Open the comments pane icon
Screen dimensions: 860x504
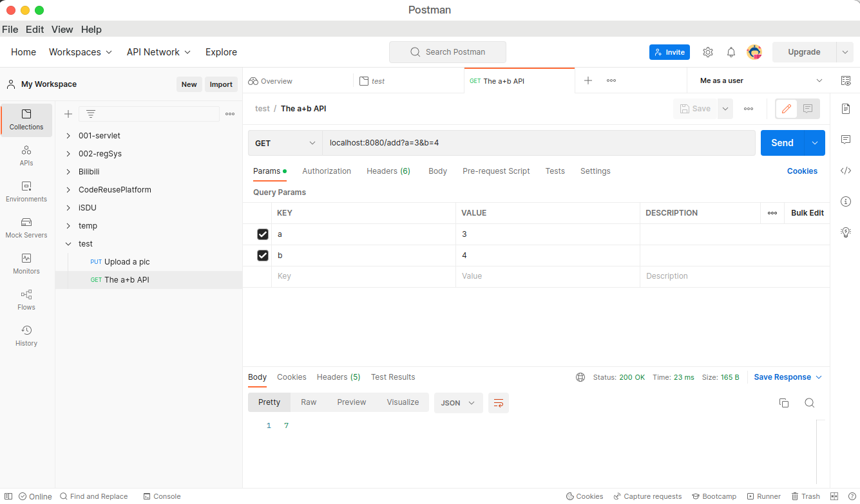[x=846, y=140]
